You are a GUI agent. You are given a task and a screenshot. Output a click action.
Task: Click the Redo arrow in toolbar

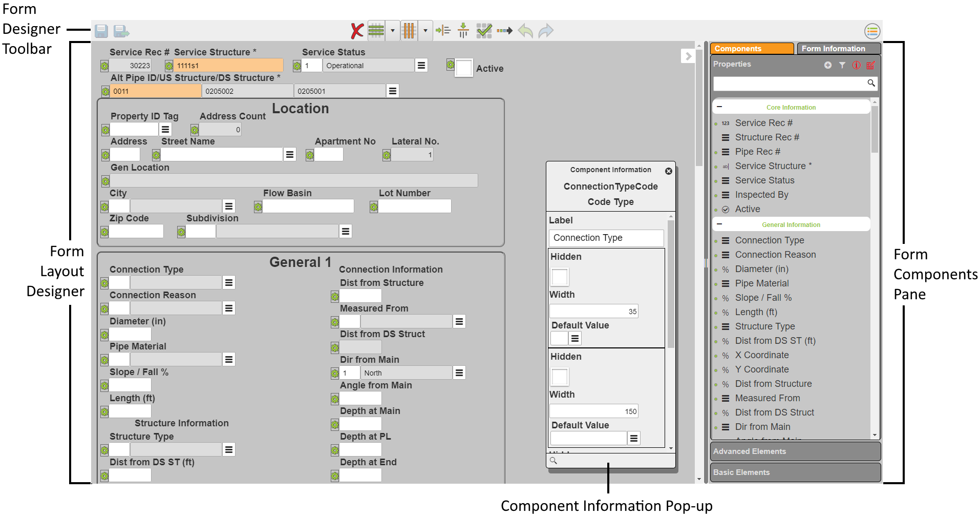546,31
